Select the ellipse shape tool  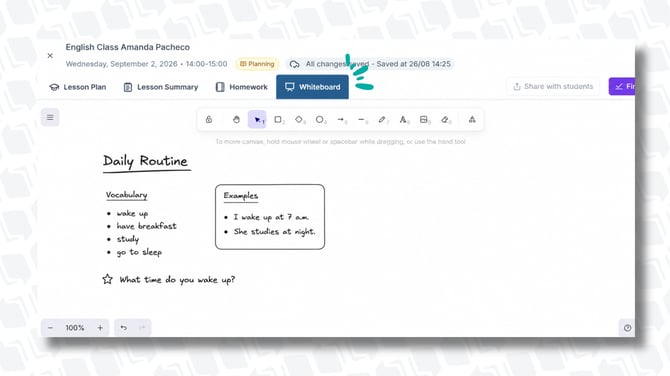point(320,120)
